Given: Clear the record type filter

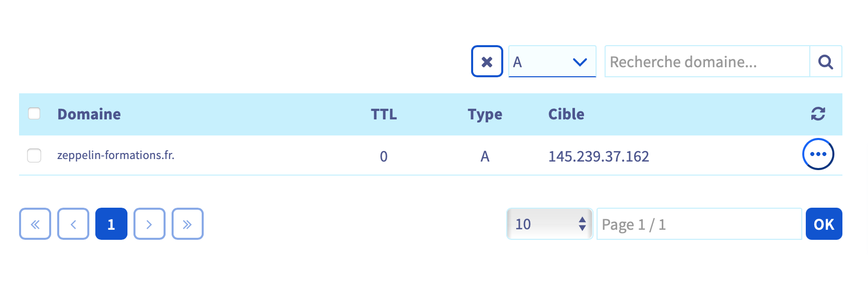Looking at the screenshot, I should (x=487, y=62).
